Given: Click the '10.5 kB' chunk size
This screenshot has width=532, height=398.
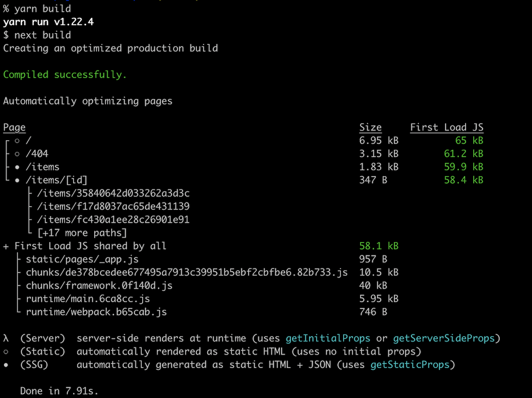Looking at the screenshot, I should point(379,273).
